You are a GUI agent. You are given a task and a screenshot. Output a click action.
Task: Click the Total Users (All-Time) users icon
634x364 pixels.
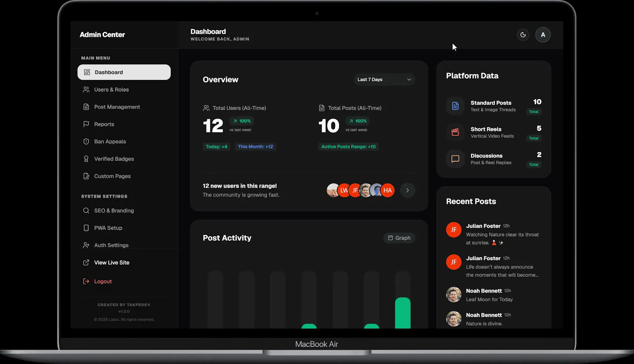[x=206, y=108]
